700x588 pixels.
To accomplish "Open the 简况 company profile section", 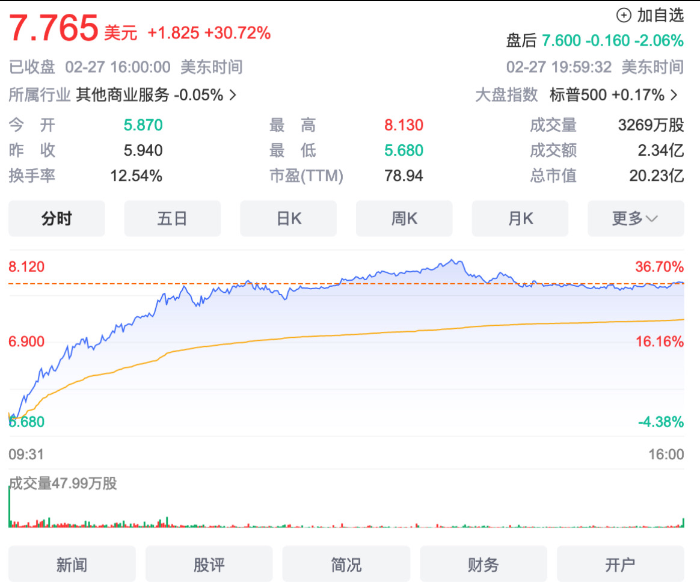I will 346,563.
